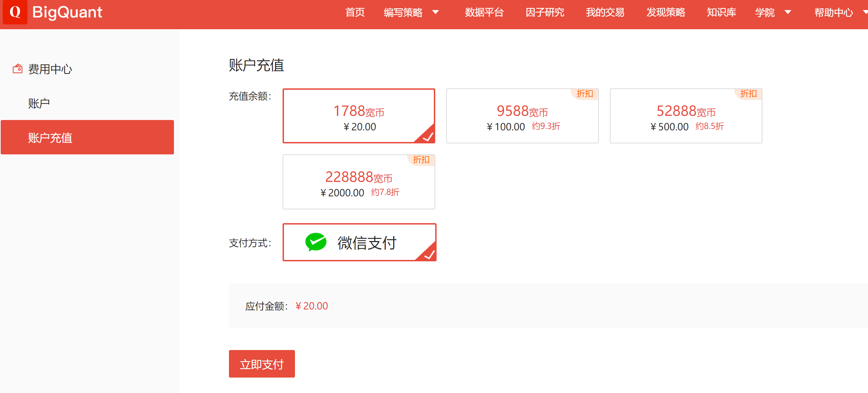Click the 账户充值 page heading

256,65
